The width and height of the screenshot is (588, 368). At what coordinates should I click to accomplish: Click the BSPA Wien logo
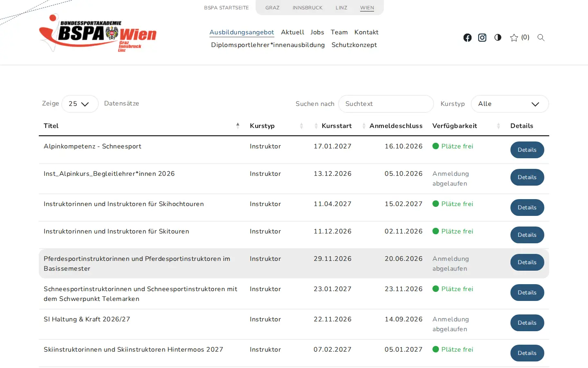[98, 33]
